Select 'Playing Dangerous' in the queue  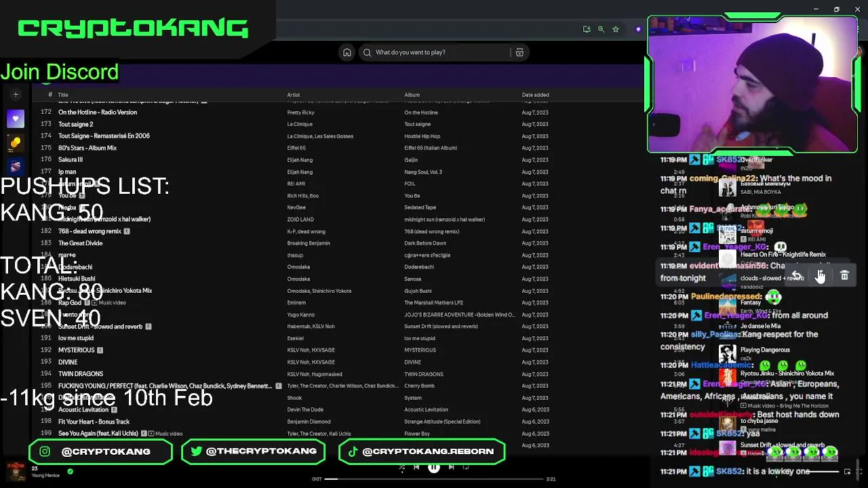point(765,350)
